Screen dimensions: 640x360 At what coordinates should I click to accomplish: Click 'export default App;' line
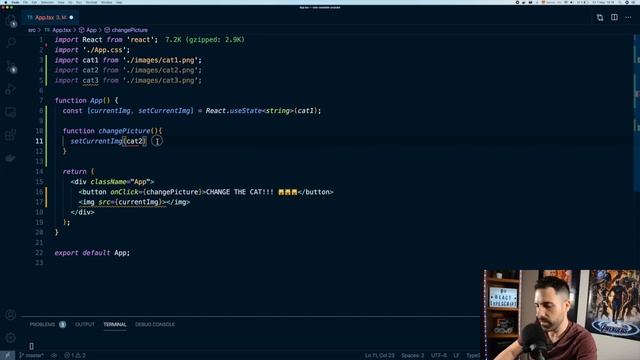point(92,253)
